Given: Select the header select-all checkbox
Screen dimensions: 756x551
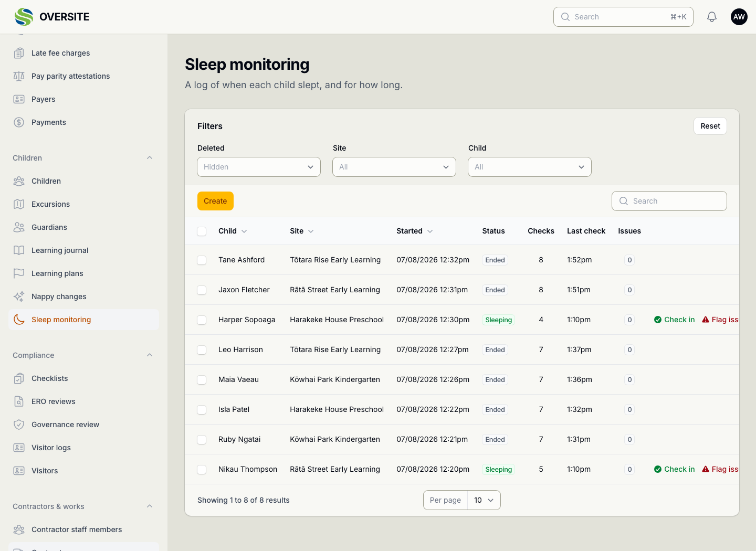Looking at the screenshot, I should point(202,231).
